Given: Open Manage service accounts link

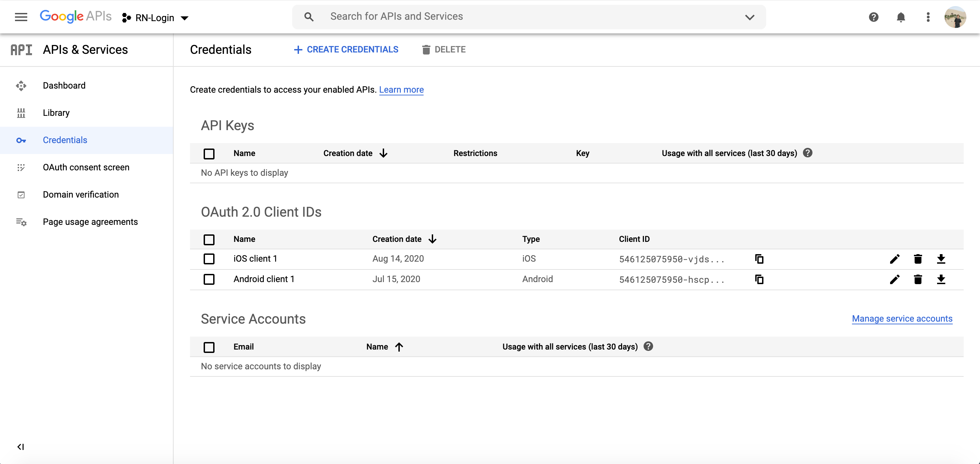Looking at the screenshot, I should pyautogui.click(x=902, y=319).
